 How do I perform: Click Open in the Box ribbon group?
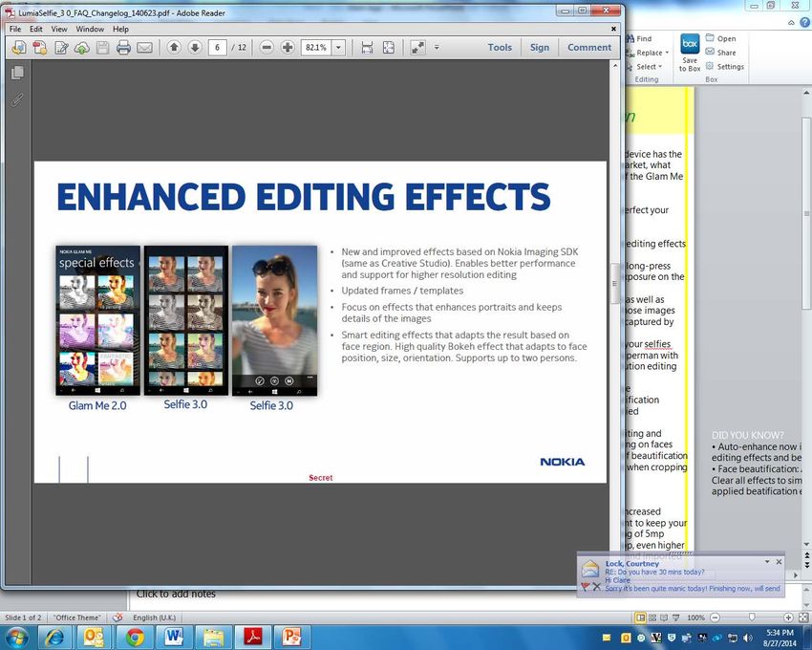click(720, 38)
